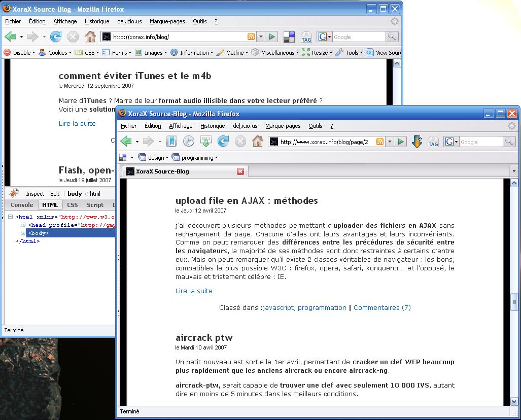The image size is (521, 420).
Task: Click TAG icon in rear window toolbar
Action: pyautogui.click(x=306, y=37)
